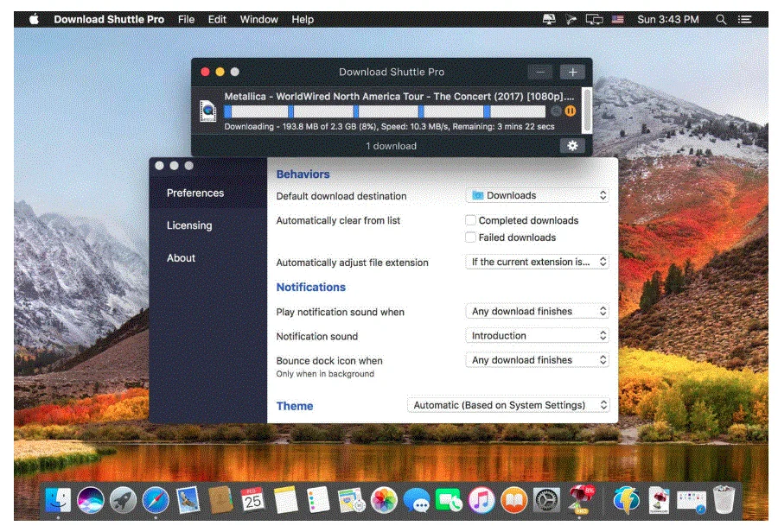The height and width of the screenshot is (532, 778).
Task: Open Contacts from the dock
Action: (220, 499)
